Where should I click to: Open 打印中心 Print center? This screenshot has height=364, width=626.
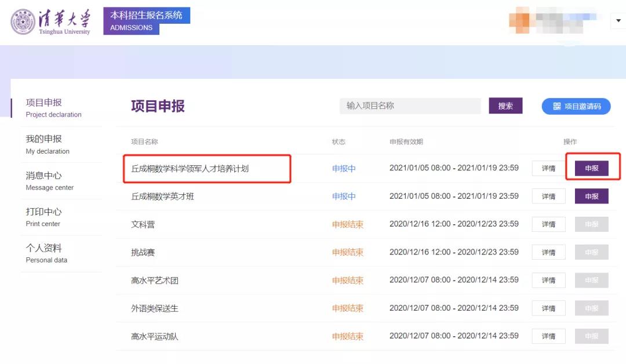(x=43, y=217)
